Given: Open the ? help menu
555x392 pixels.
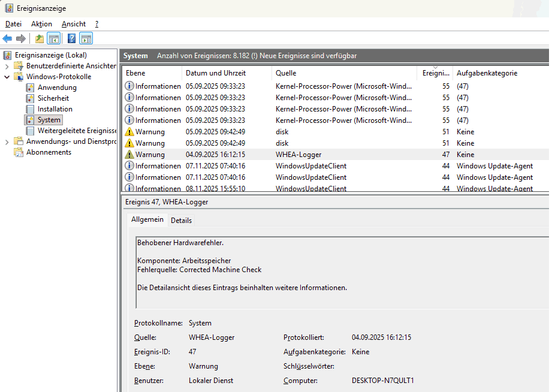Looking at the screenshot, I should 96,24.
